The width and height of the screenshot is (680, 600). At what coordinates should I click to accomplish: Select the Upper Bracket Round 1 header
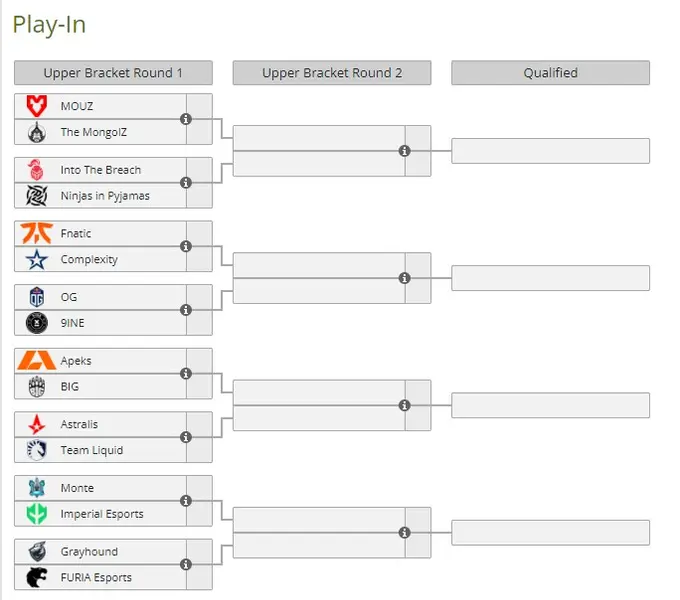(113, 73)
